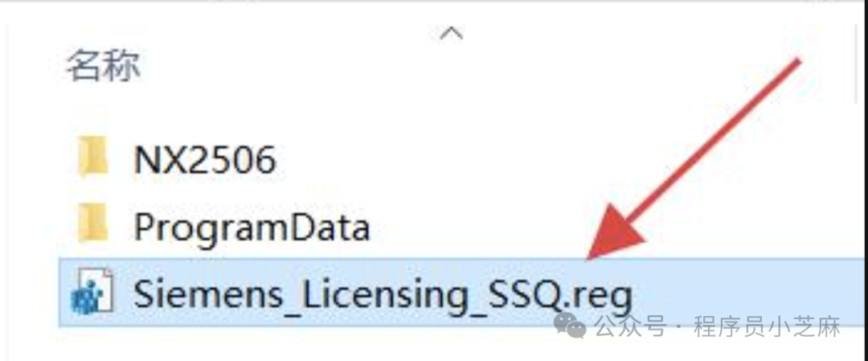Screen dimensions: 868x361
Task: Select the ProgramData folder name
Action: (252, 228)
